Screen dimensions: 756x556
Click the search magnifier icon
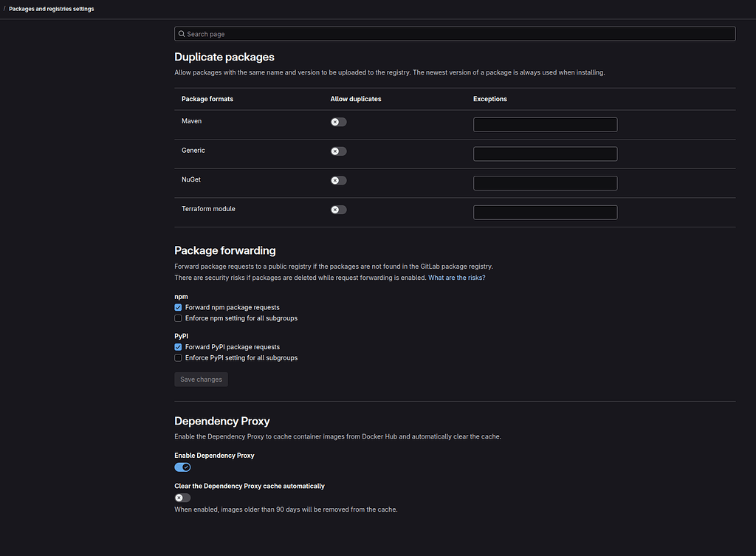182,33
